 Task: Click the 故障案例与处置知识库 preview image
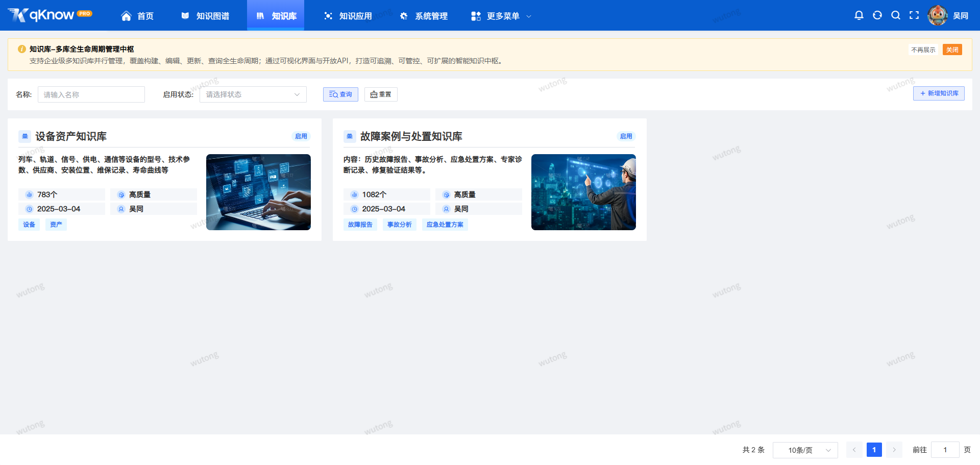click(583, 191)
